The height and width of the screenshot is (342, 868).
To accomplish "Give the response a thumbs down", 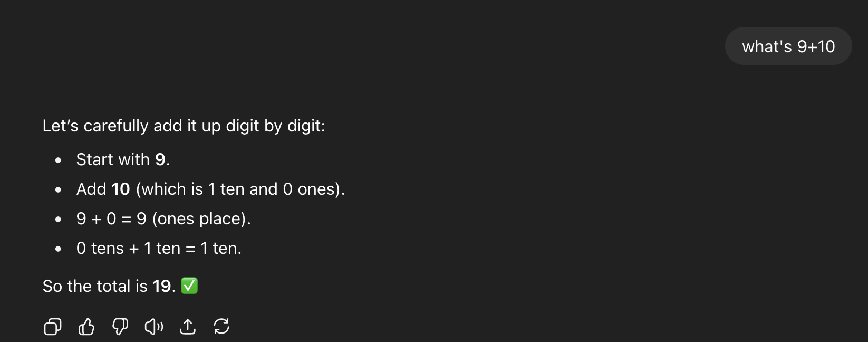I will pos(120,327).
